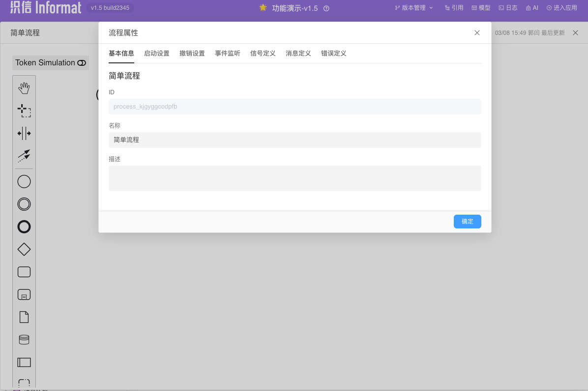Select the Gateway diamond shape

[24, 250]
